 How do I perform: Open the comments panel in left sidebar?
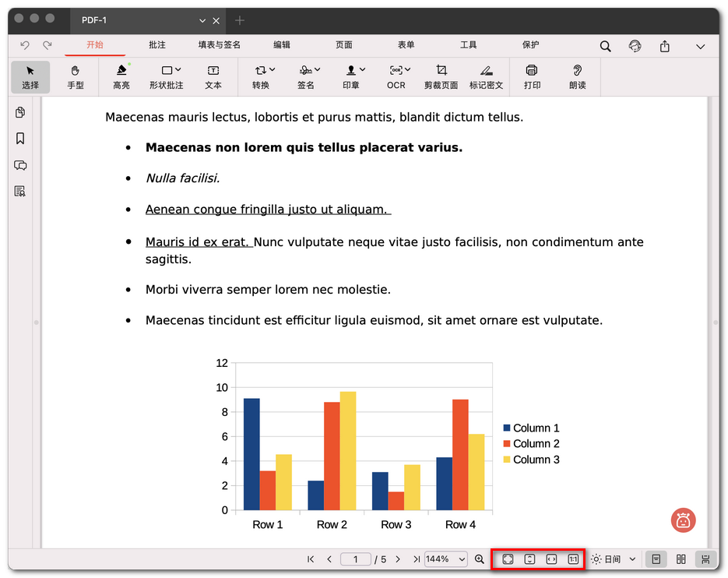[20, 165]
